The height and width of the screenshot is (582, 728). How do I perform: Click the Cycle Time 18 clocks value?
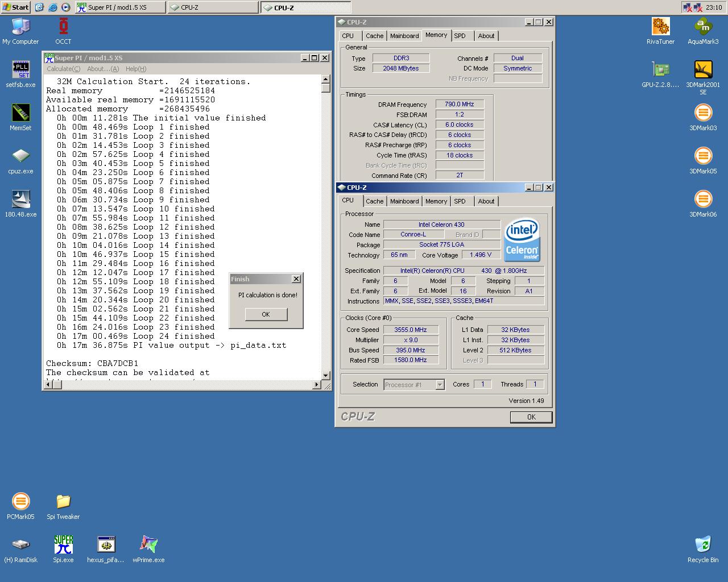[460, 155]
